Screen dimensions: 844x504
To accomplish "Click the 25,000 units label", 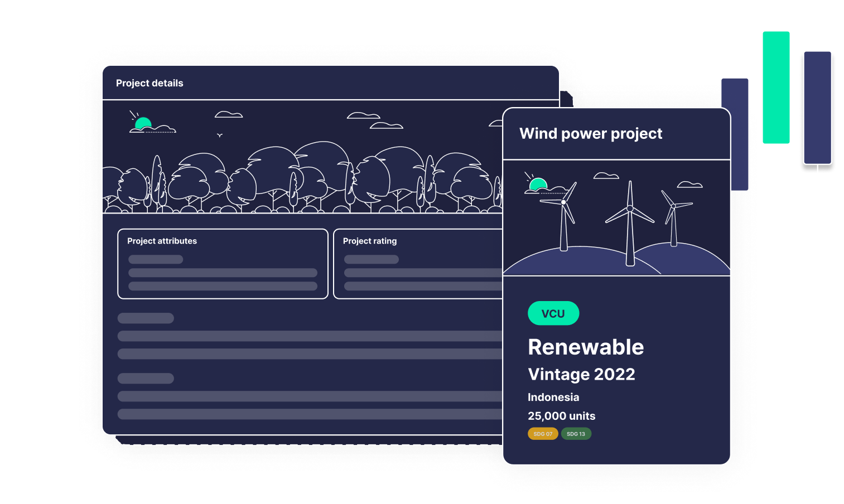I will pos(562,416).
